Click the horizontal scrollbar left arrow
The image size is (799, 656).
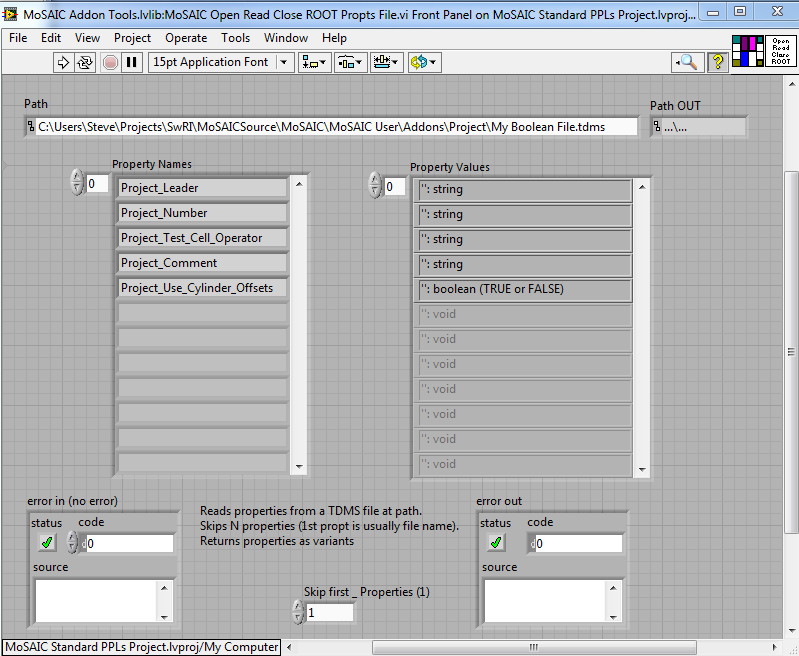click(289, 647)
